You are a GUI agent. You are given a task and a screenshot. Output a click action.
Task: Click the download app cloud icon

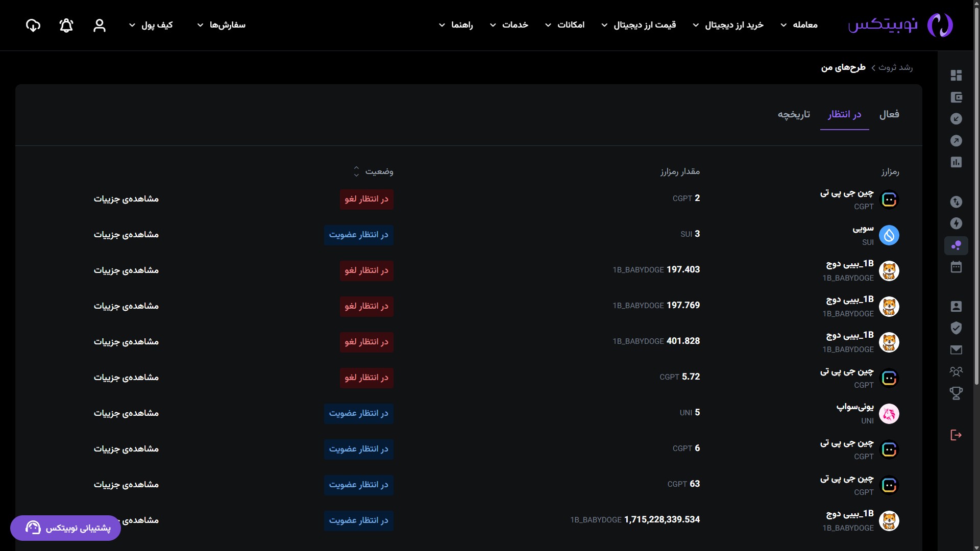point(33,26)
